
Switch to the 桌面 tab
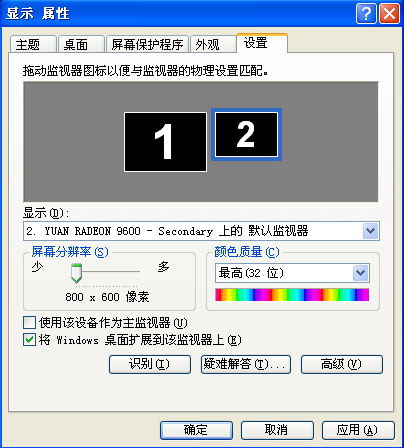81,44
